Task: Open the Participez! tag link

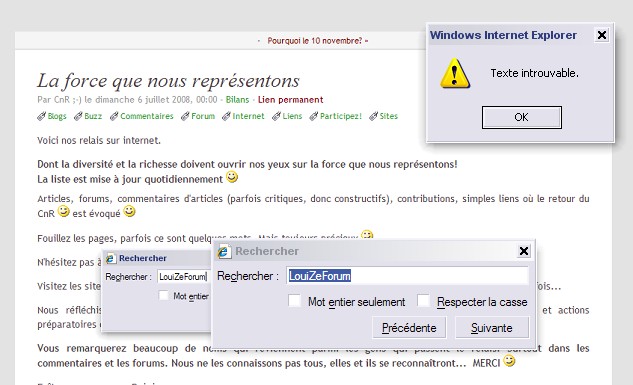Action: pyautogui.click(x=341, y=116)
